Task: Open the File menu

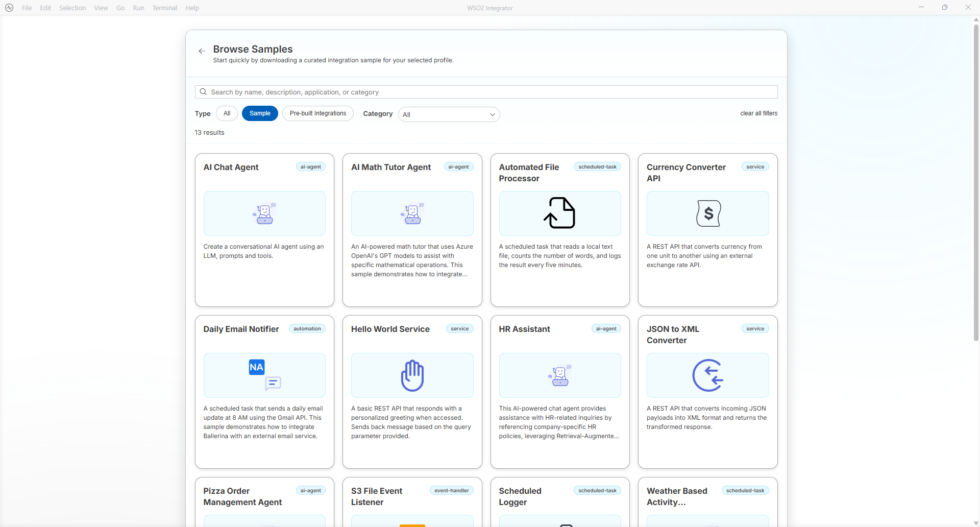Action: click(27, 8)
